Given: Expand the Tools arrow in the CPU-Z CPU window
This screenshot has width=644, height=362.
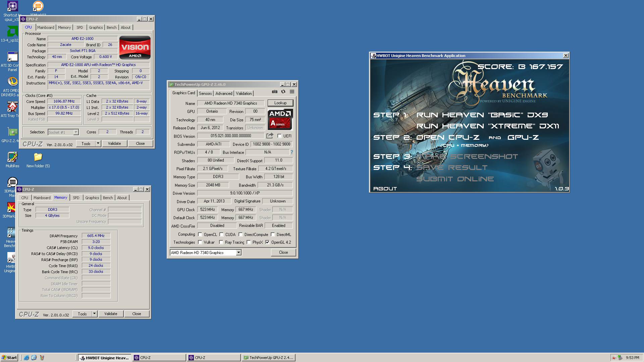Looking at the screenshot, I should (98, 143).
